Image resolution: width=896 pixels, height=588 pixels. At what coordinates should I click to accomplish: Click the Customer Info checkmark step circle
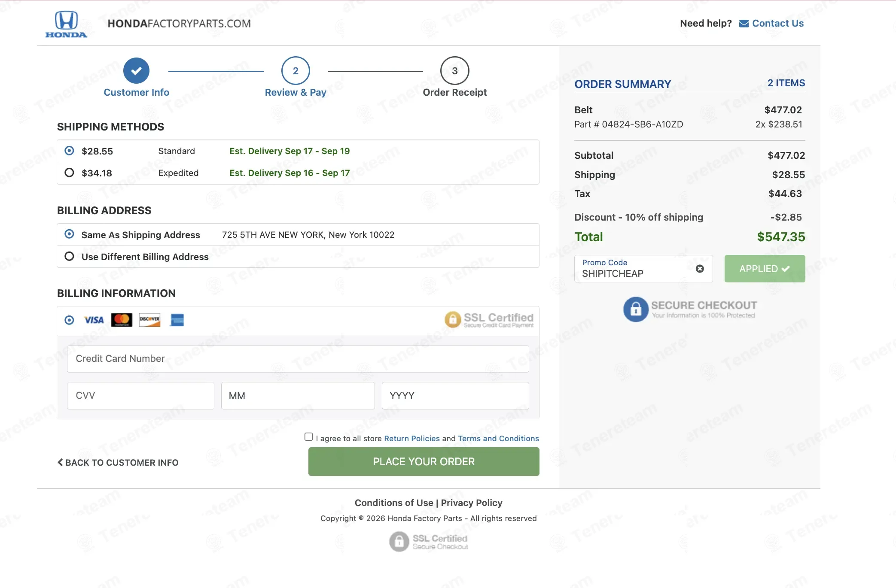point(136,71)
